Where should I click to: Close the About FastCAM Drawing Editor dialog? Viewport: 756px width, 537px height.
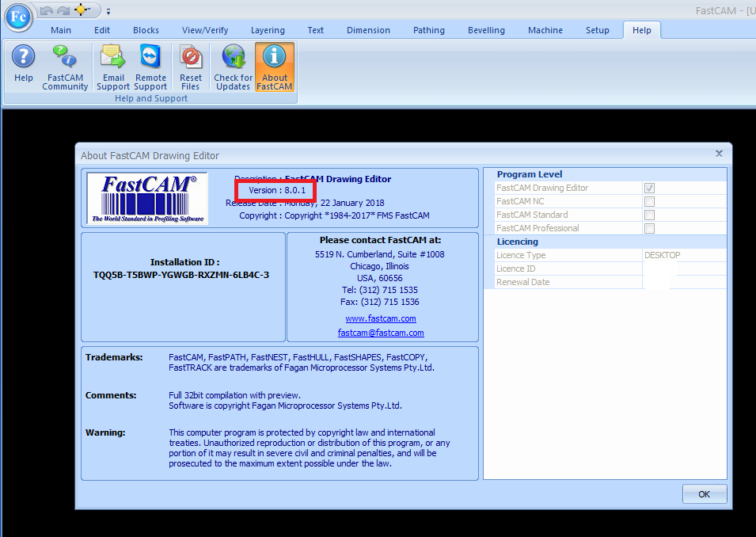[719, 154]
